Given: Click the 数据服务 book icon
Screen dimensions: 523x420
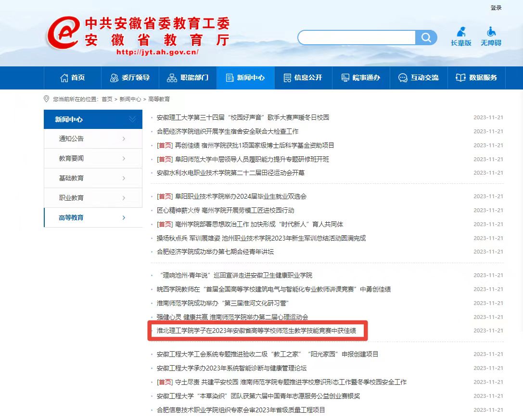Looking at the screenshot, I should (x=460, y=78).
